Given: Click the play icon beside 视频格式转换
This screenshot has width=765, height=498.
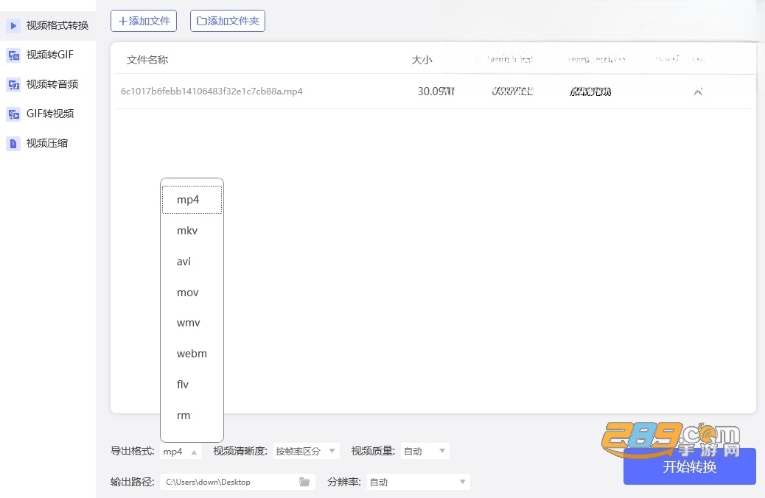Looking at the screenshot, I should click(13, 25).
